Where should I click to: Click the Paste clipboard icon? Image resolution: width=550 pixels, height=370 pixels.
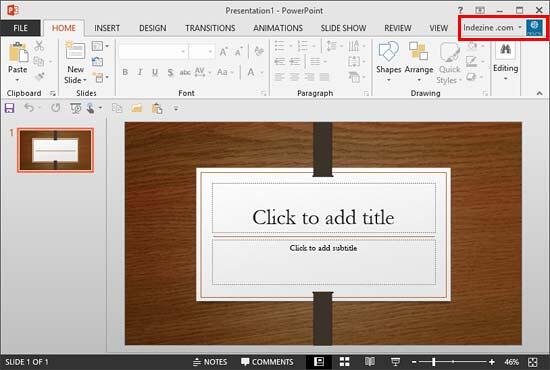pos(18,53)
